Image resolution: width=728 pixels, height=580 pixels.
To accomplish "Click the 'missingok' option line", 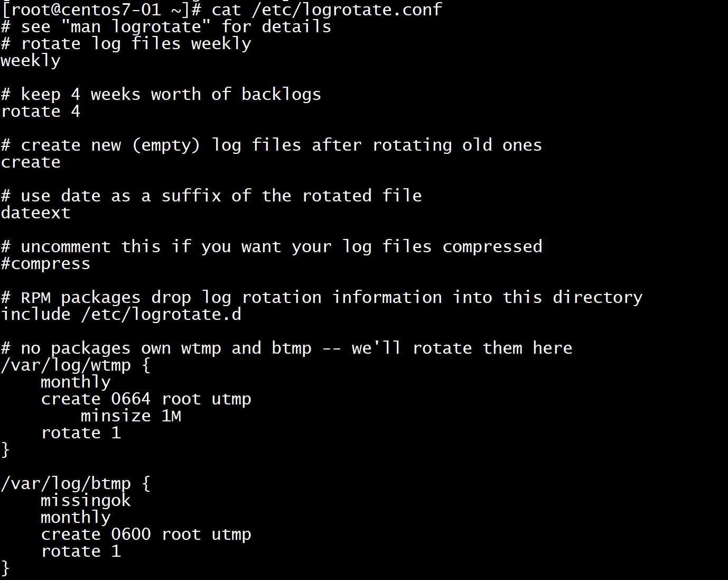I will 86,501.
